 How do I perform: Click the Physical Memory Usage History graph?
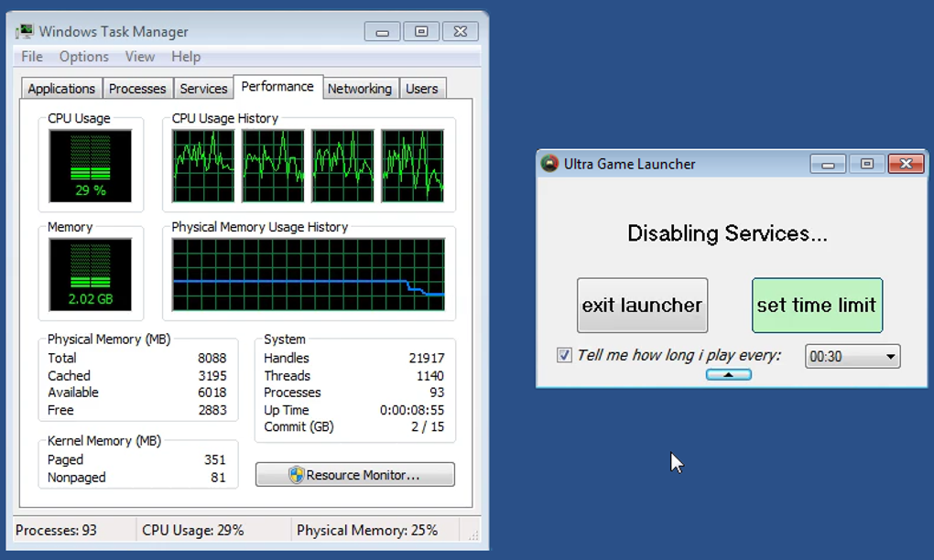click(309, 275)
